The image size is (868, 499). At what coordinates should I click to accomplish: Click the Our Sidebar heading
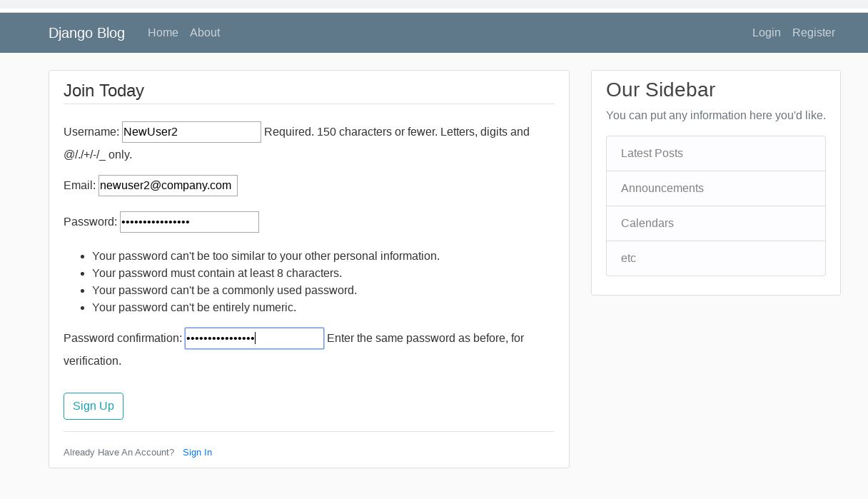[660, 90]
